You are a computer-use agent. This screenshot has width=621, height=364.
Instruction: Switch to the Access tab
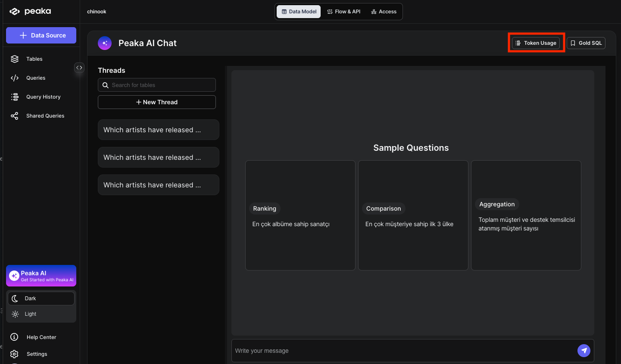click(384, 12)
